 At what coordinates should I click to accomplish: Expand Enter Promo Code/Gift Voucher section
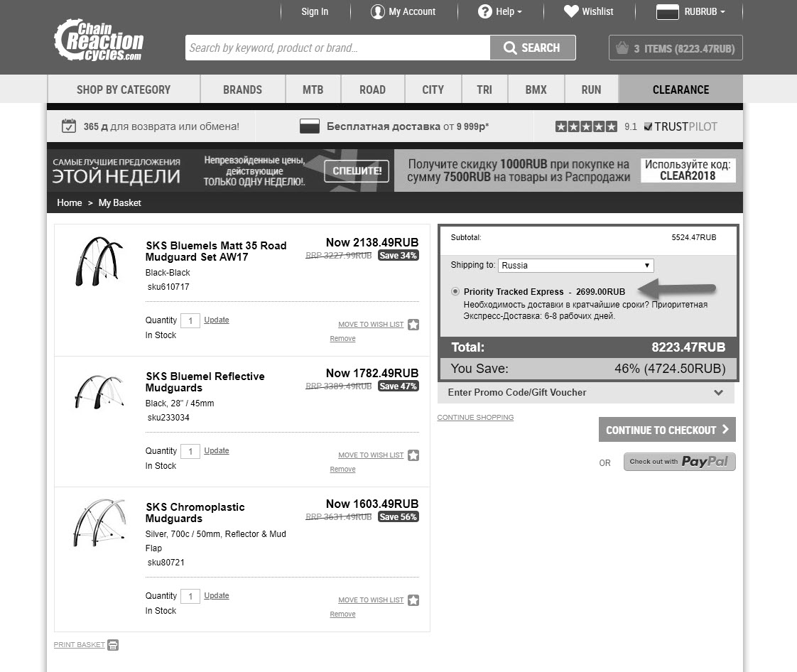[x=586, y=392]
